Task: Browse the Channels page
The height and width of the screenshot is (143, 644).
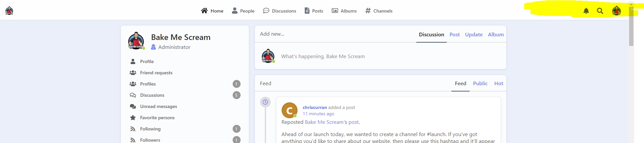Action: 379,11
